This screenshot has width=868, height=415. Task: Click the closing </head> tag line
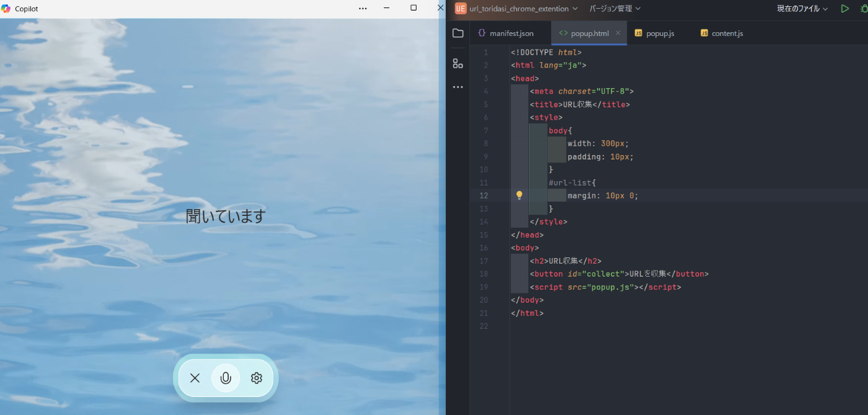(x=527, y=235)
